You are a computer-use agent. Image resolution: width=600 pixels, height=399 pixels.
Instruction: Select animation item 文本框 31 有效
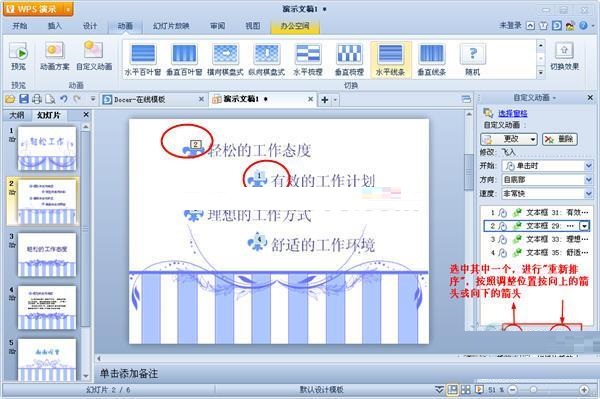click(535, 212)
